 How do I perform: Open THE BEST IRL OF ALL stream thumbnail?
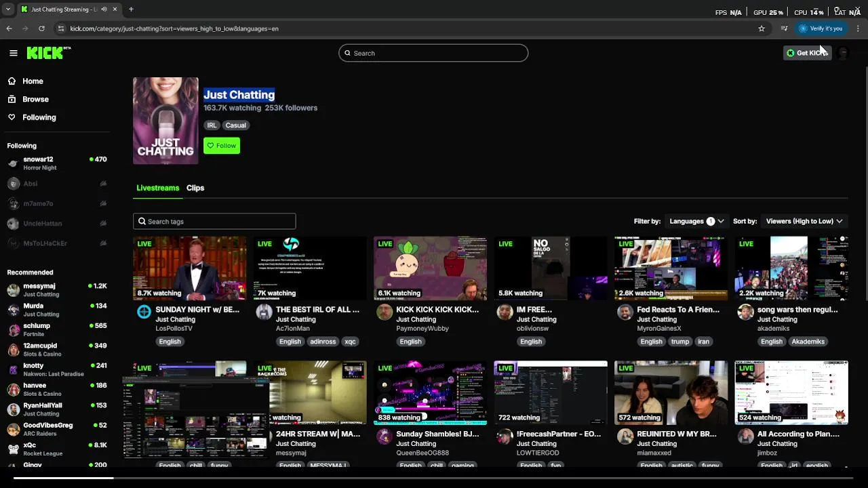[x=310, y=268]
